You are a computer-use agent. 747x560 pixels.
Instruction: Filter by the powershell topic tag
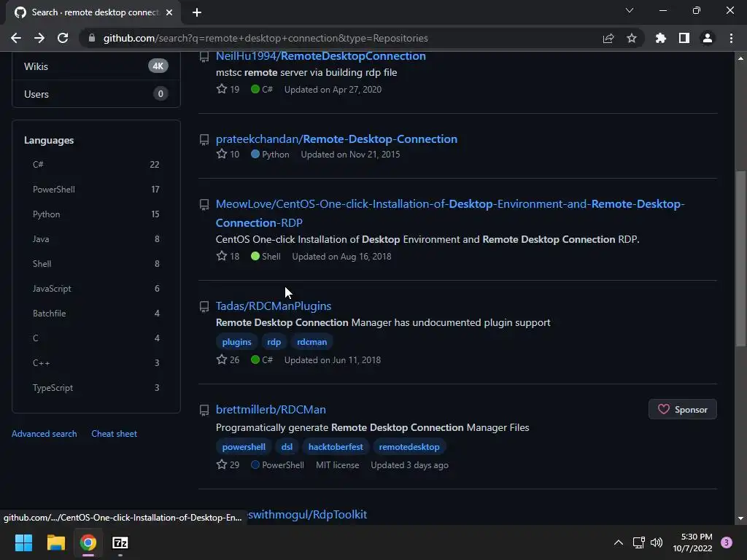[x=244, y=447]
